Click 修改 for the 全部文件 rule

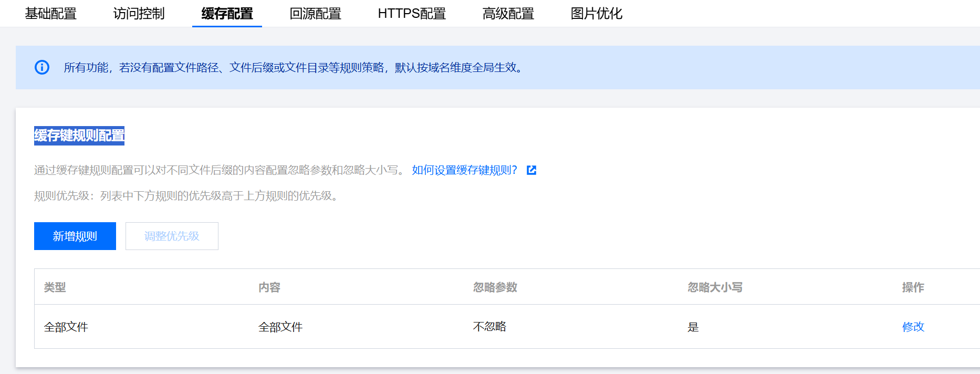(x=913, y=327)
